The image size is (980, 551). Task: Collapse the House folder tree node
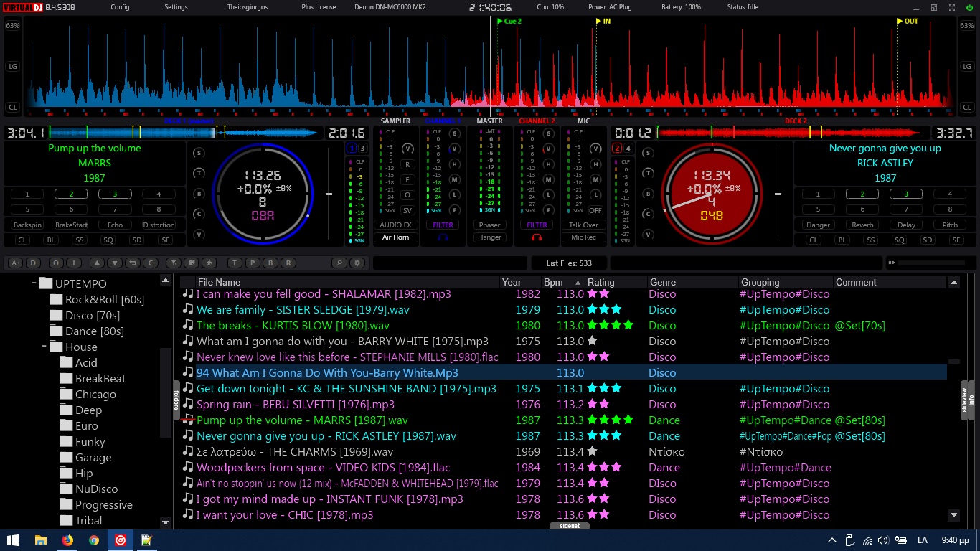[44, 347]
